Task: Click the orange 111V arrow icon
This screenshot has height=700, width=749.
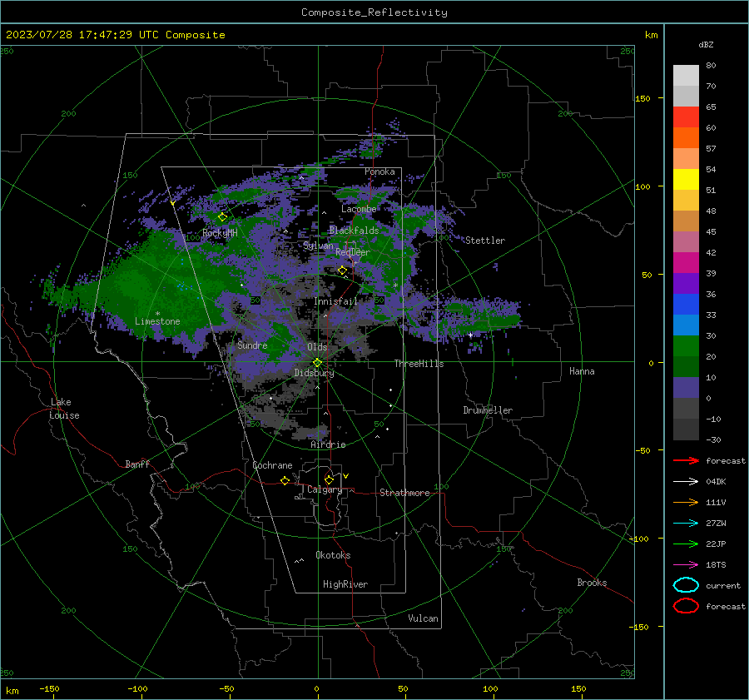Action: 686,502
